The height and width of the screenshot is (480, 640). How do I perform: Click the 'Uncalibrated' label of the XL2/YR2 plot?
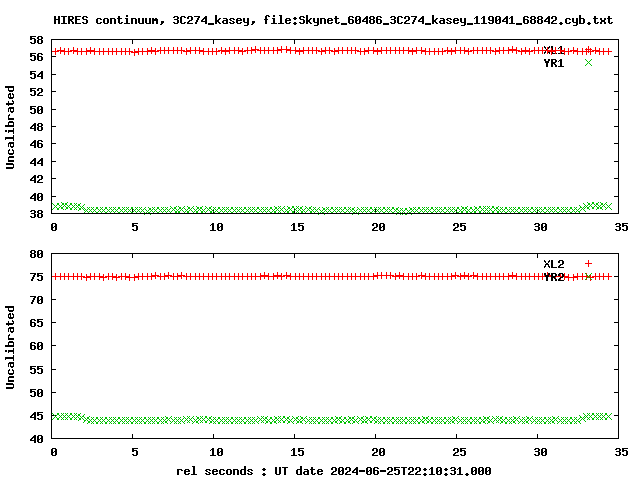coord(10,347)
